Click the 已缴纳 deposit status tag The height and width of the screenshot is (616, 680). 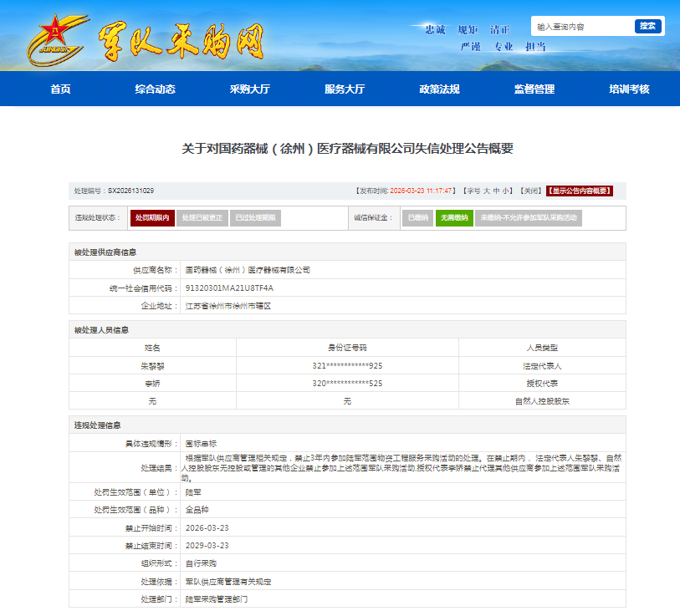tap(418, 218)
